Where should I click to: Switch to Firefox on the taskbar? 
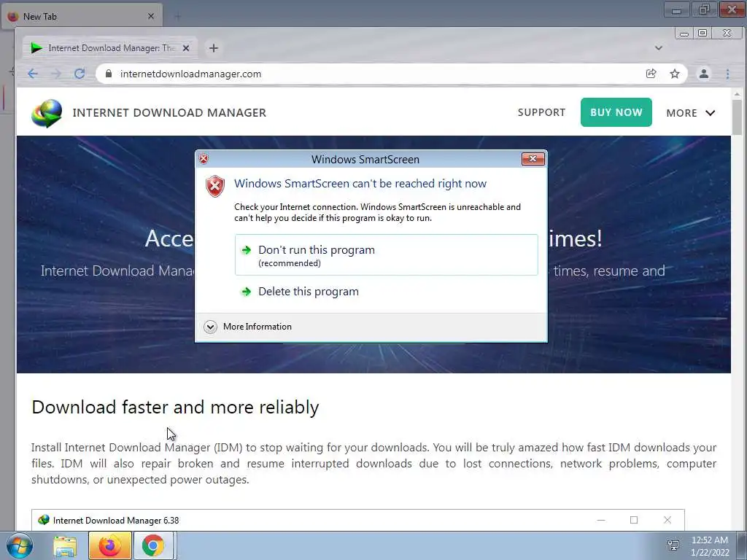pos(109,545)
